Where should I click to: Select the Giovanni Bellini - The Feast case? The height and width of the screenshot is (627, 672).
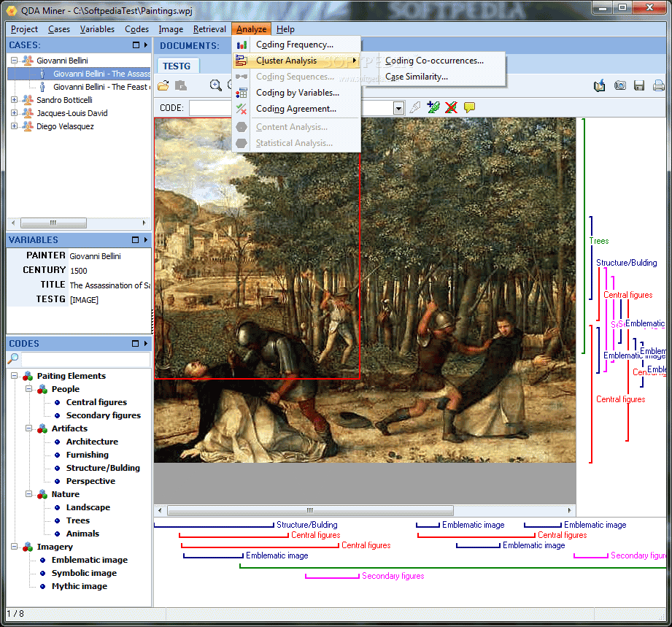101,87
